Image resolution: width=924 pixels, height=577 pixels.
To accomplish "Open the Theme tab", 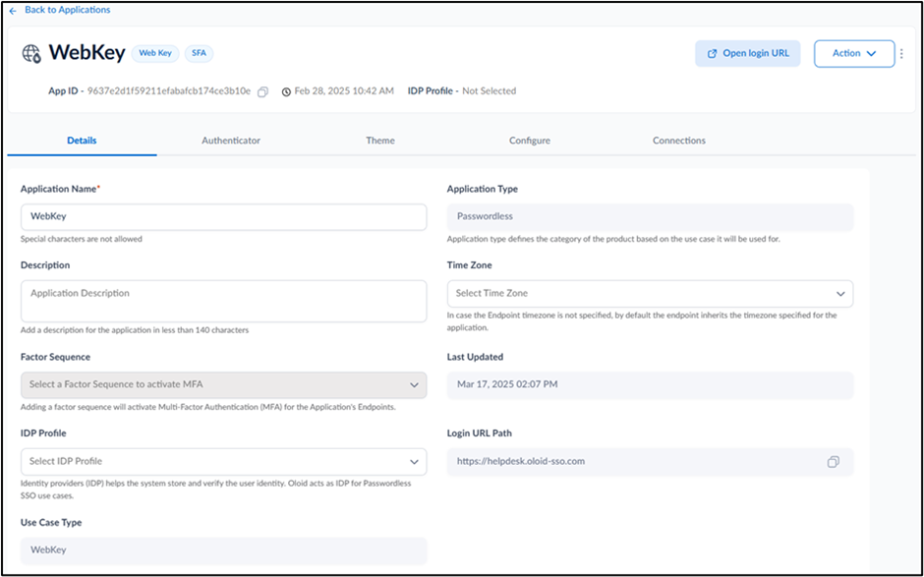I will (380, 141).
